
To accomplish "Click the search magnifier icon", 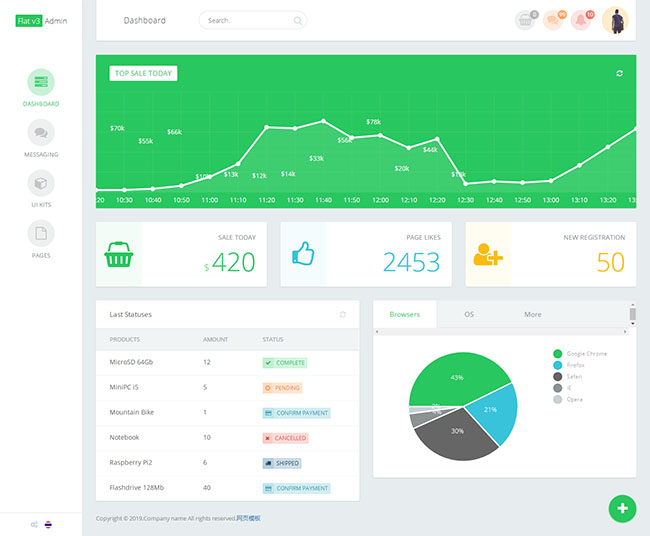I will pos(297,21).
